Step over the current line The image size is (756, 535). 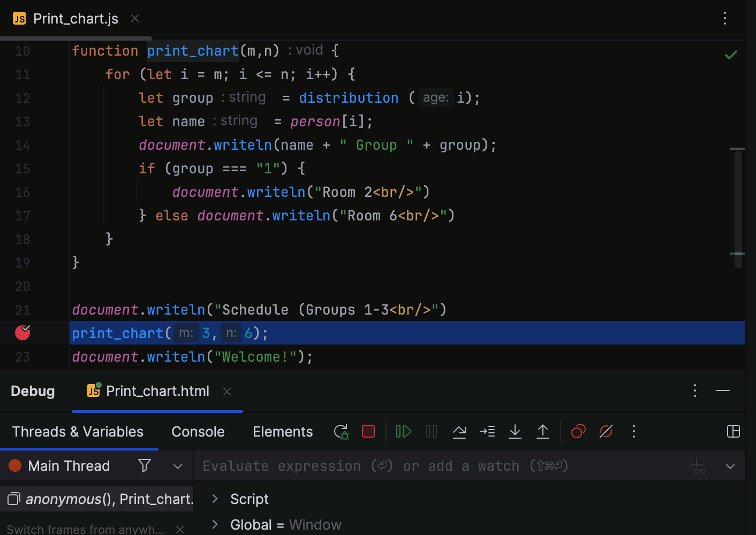pyautogui.click(x=459, y=431)
